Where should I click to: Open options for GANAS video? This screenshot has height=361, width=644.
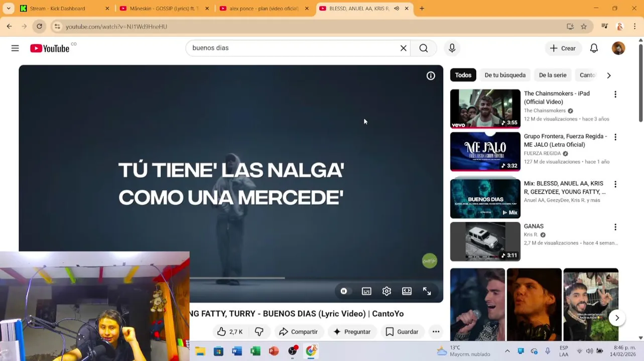point(615,227)
